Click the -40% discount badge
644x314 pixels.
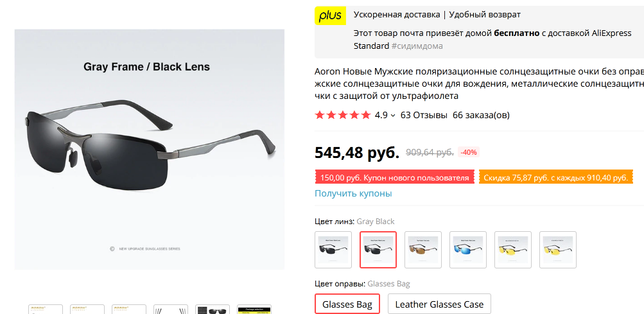pyautogui.click(x=469, y=152)
